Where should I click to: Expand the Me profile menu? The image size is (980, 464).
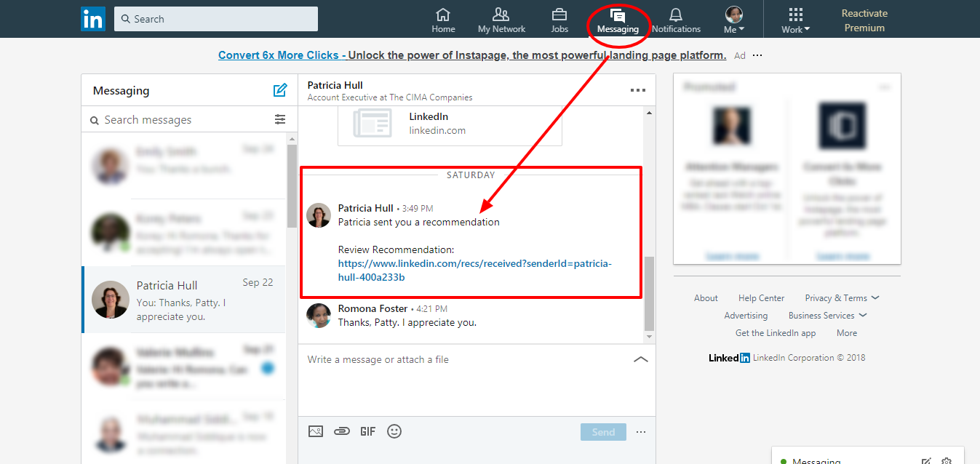[734, 20]
